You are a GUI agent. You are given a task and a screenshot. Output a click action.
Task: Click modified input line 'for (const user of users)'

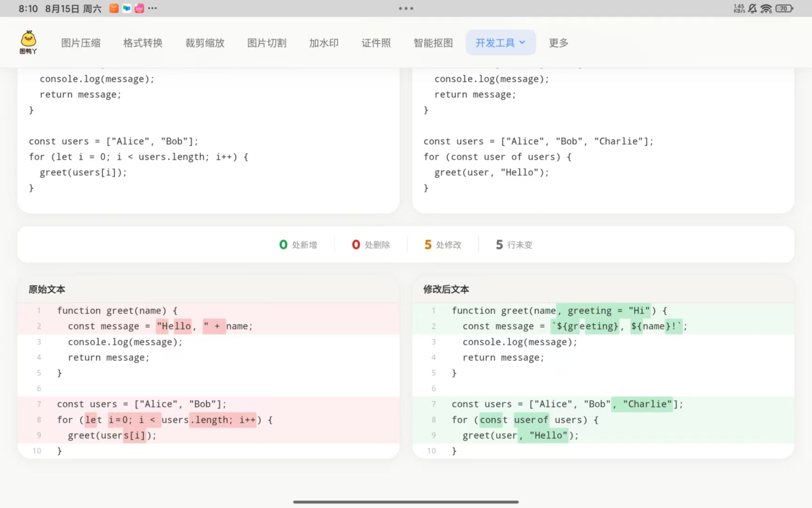498,157
